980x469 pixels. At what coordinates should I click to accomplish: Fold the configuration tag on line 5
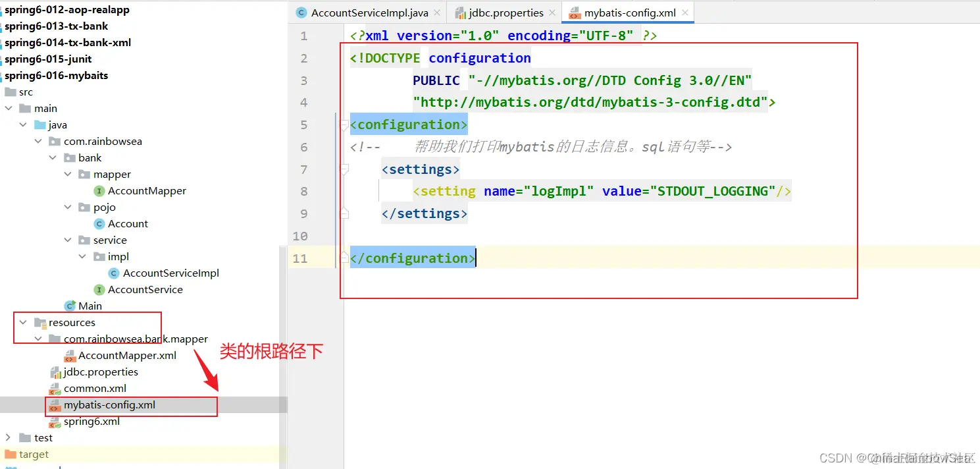pyautogui.click(x=343, y=124)
